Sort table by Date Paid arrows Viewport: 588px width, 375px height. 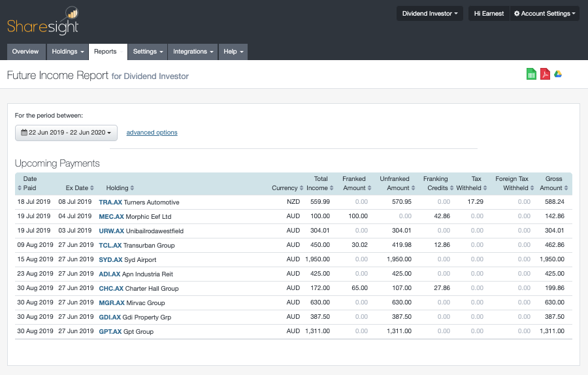(19, 188)
